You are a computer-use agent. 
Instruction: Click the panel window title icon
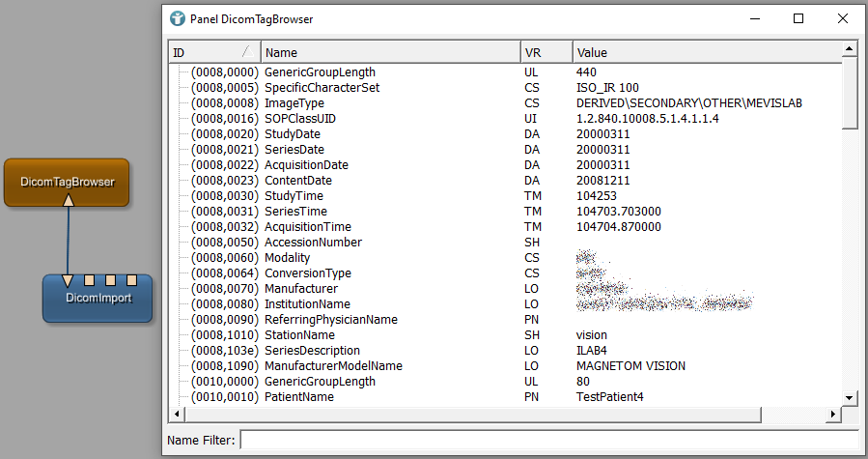[178, 18]
